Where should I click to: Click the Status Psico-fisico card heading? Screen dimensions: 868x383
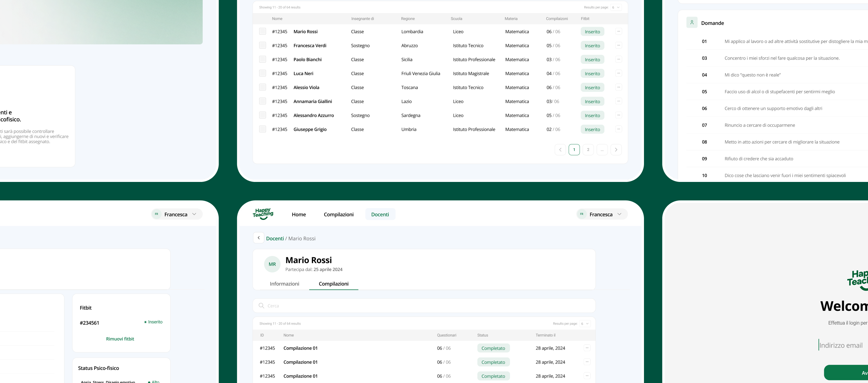98,368
